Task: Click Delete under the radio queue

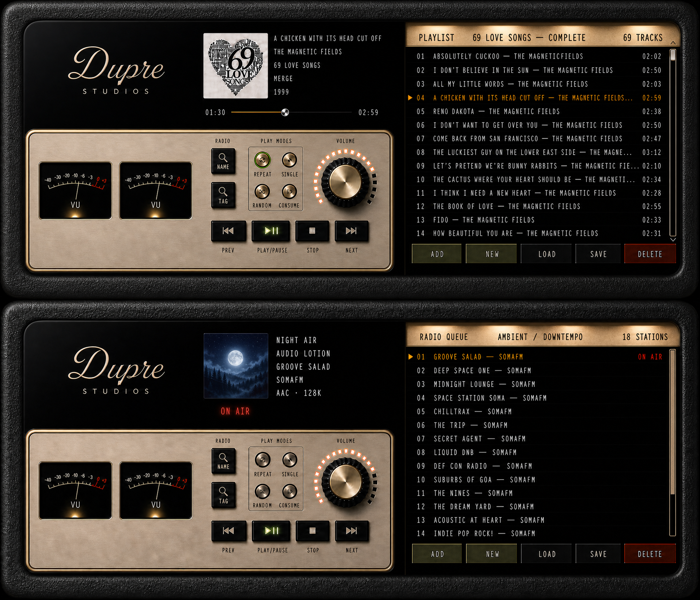Action: pos(651,554)
